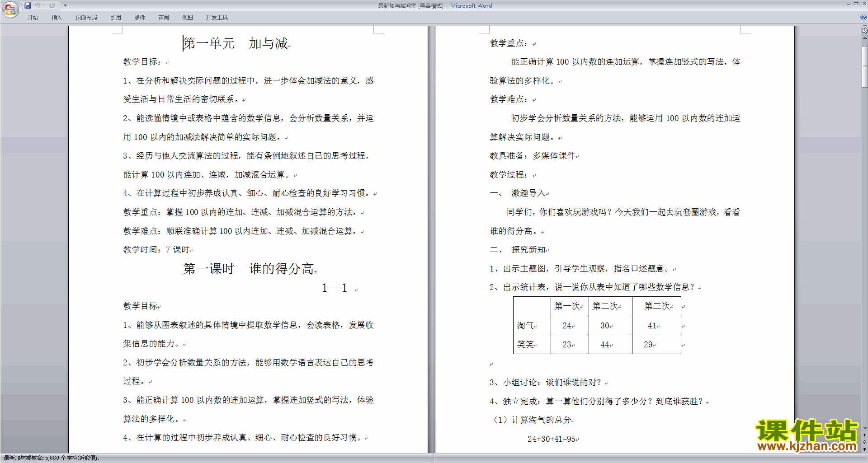The height and width of the screenshot is (463, 868).
Task: Open Select Browse Object round button
Action: click(x=864, y=442)
